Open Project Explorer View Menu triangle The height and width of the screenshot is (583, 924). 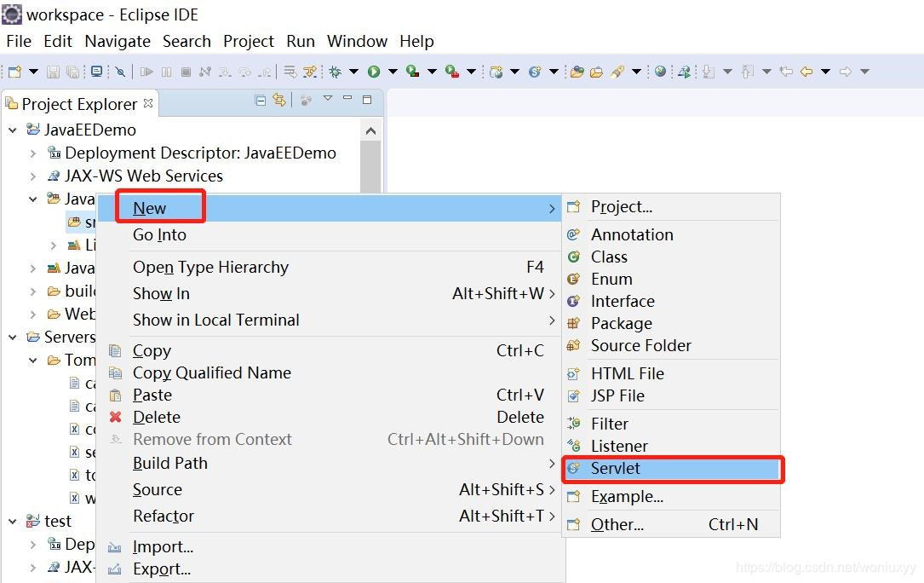[328, 99]
